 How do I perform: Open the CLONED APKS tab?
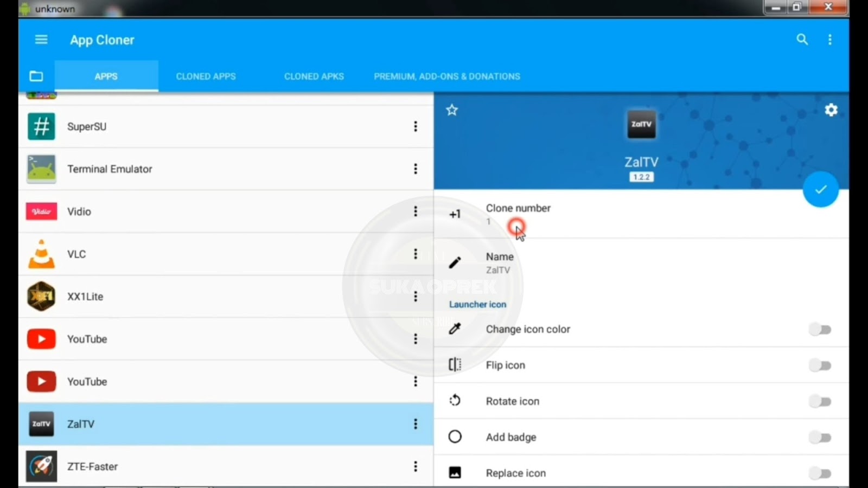314,76
